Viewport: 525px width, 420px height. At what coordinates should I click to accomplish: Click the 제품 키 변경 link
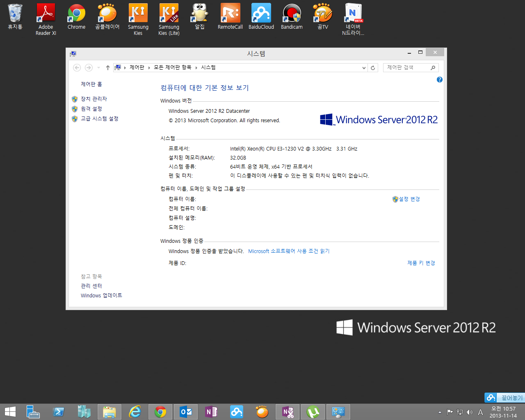pyautogui.click(x=421, y=263)
